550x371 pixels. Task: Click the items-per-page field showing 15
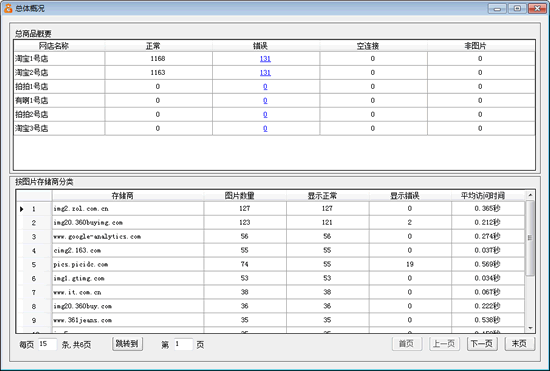[47, 344]
